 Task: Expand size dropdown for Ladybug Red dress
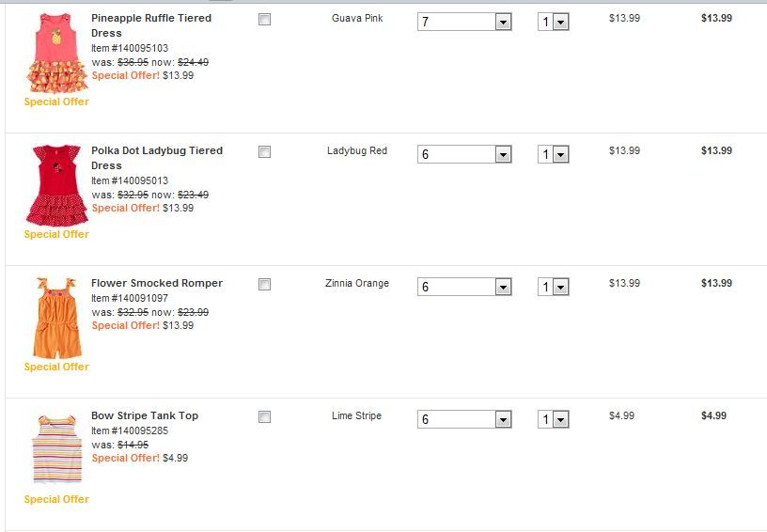(x=463, y=154)
